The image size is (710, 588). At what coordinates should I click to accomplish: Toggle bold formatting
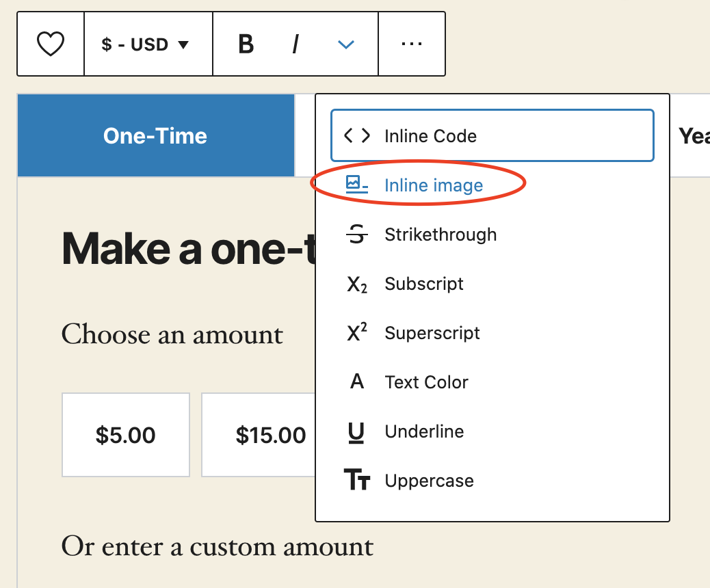pos(246,44)
